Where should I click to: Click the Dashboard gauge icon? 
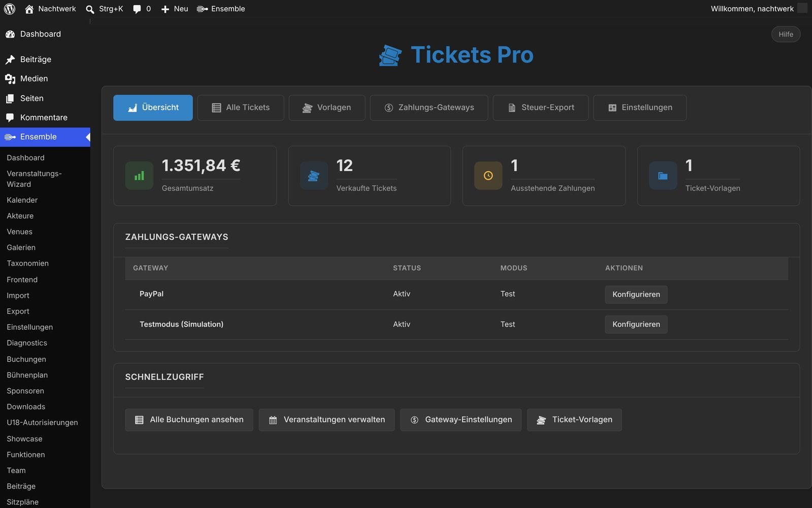pyautogui.click(x=10, y=34)
